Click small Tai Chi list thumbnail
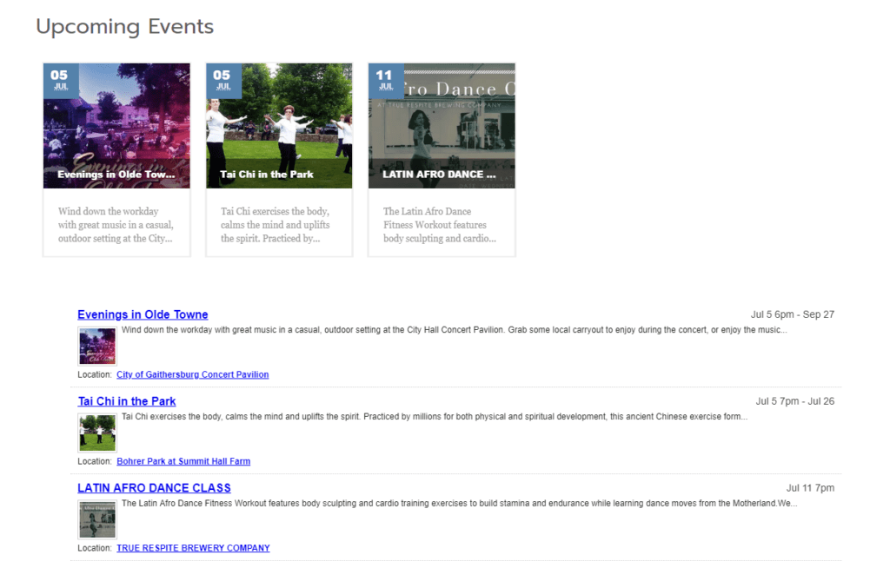 [x=97, y=433]
